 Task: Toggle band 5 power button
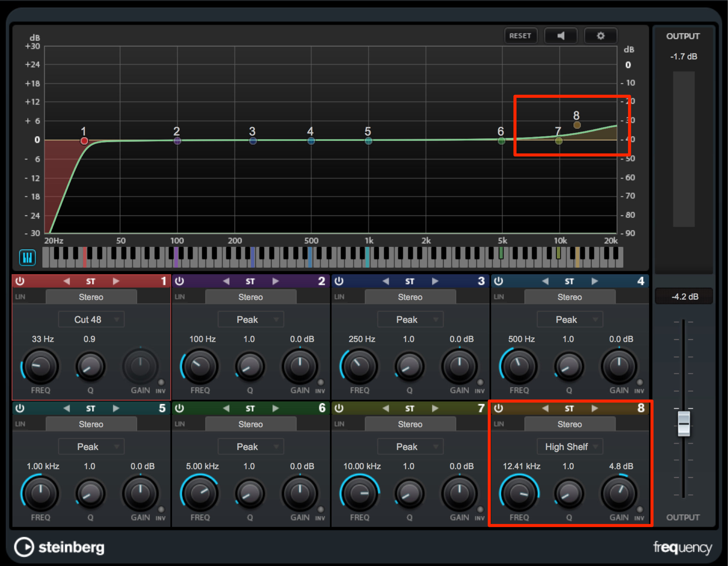pyautogui.click(x=20, y=408)
